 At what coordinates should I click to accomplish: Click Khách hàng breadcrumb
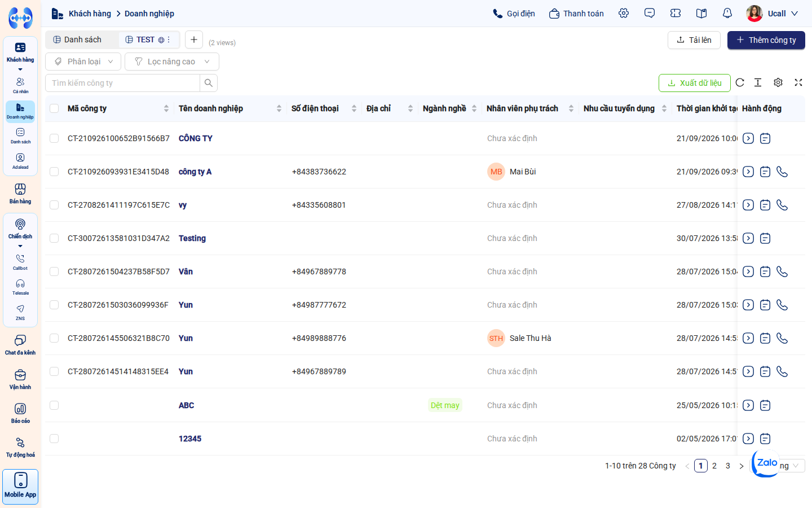tap(90, 14)
